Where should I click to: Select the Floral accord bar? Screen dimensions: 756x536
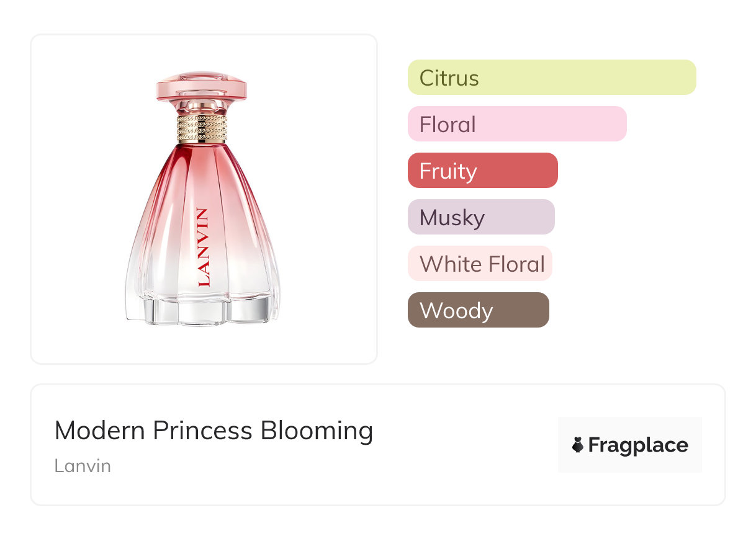516,124
